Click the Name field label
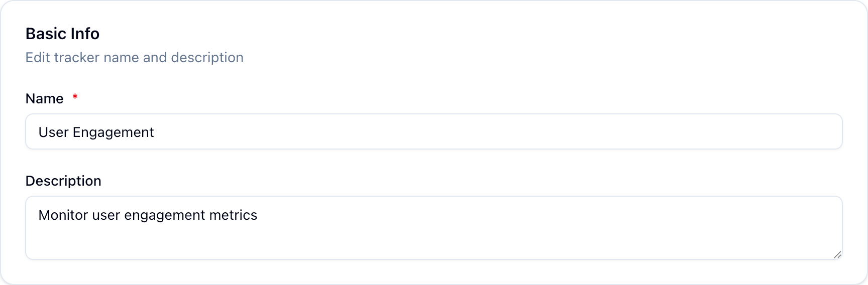The height and width of the screenshot is (285, 868). 45,99
